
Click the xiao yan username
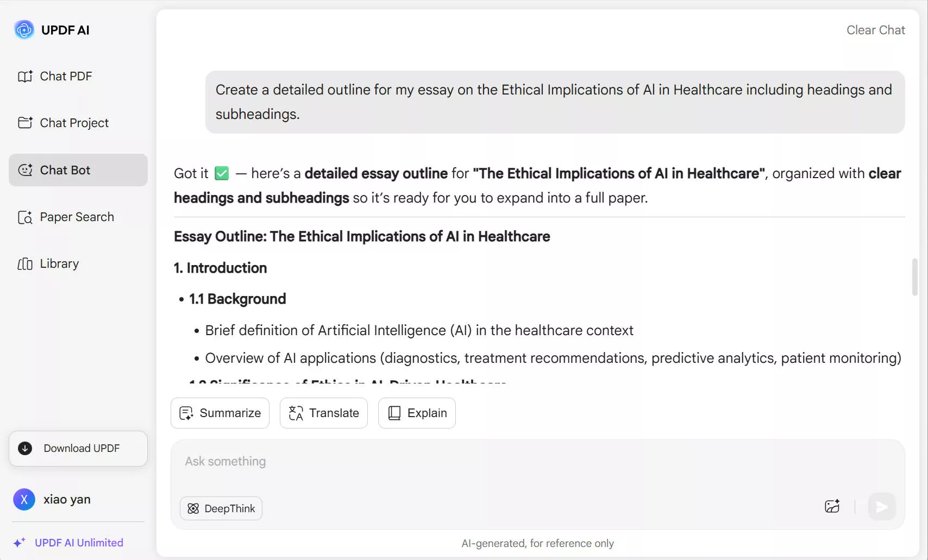click(x=67, y=499)
